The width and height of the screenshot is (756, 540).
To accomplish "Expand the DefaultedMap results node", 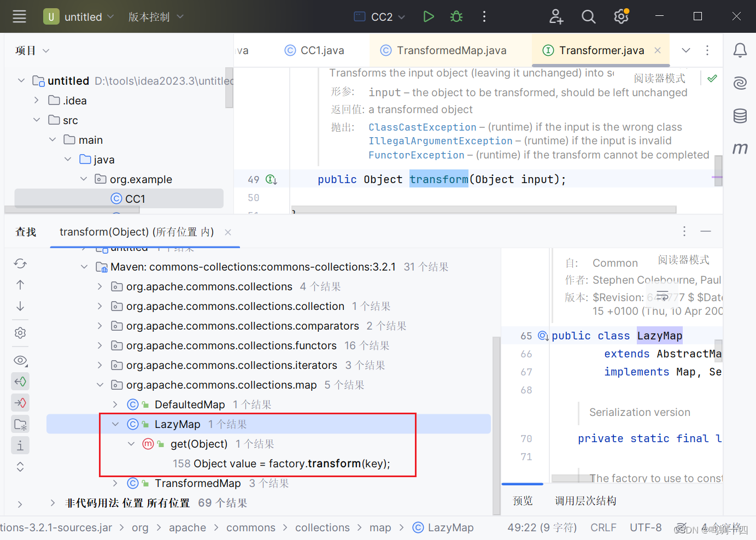I will [x=115, y=404].
